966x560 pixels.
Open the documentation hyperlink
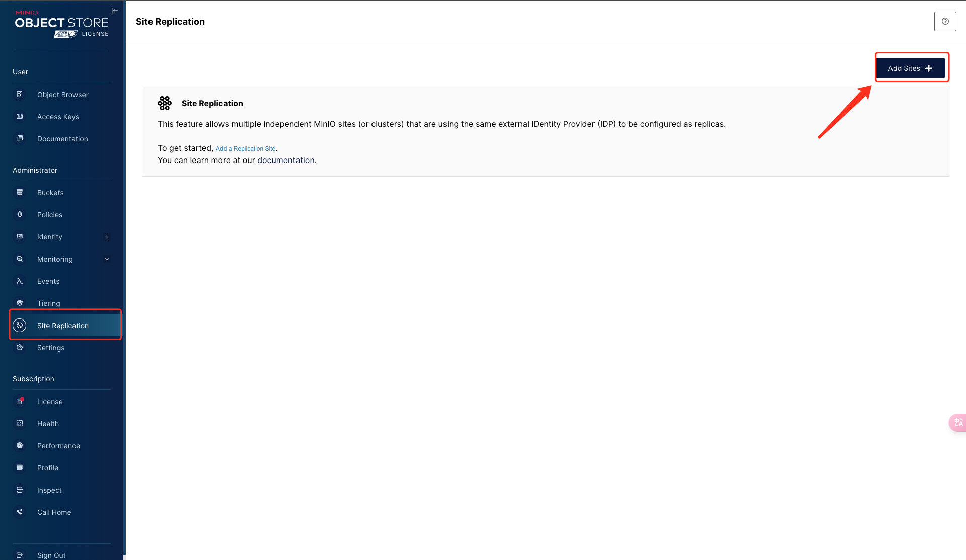pyautogui.click(x=286, y=161)
